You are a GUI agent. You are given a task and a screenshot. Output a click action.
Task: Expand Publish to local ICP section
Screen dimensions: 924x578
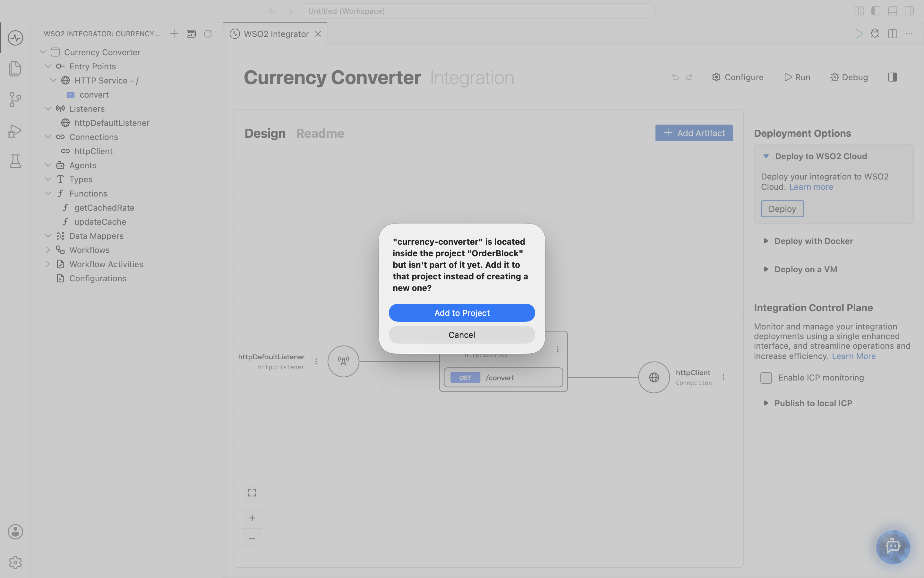click(x=766, y=403)
